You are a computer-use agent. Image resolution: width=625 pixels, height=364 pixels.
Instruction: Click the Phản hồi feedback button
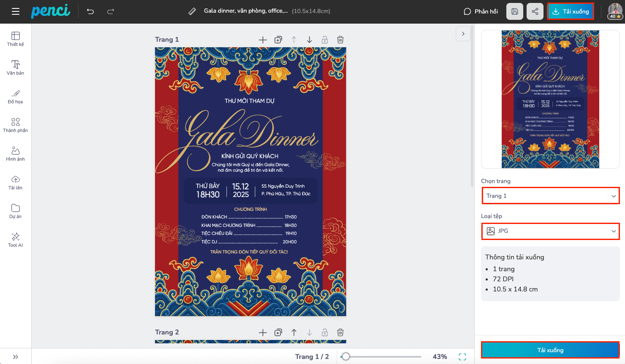click(x=481, y=11)
